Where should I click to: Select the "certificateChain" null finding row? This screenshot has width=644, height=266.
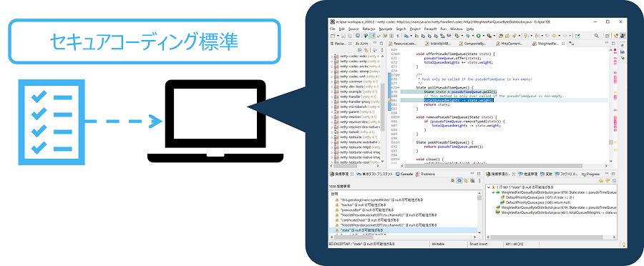[404, 220]
